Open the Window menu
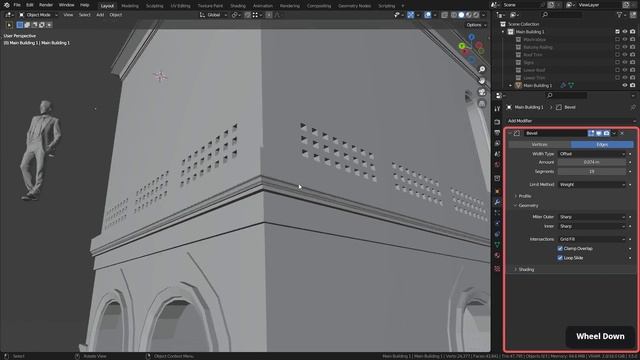This screenshot has height=360, width=640. point(66,5)
